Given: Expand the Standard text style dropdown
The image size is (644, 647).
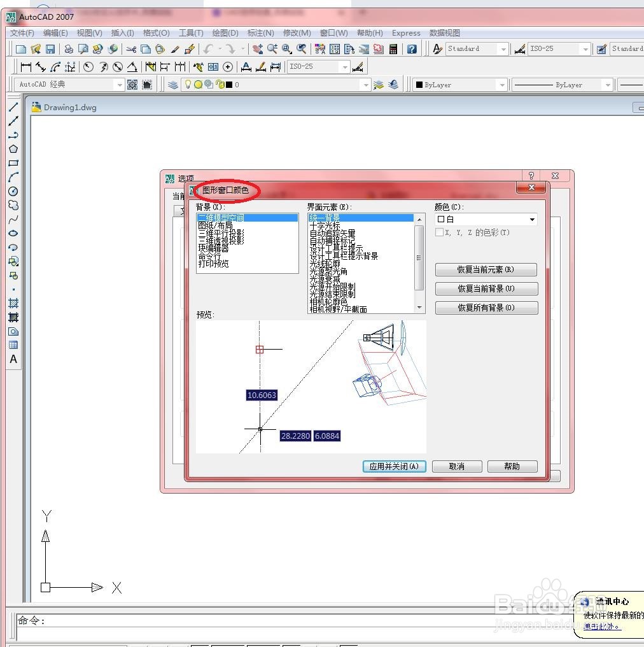Looking at the screenshot, I should [503, 49].
